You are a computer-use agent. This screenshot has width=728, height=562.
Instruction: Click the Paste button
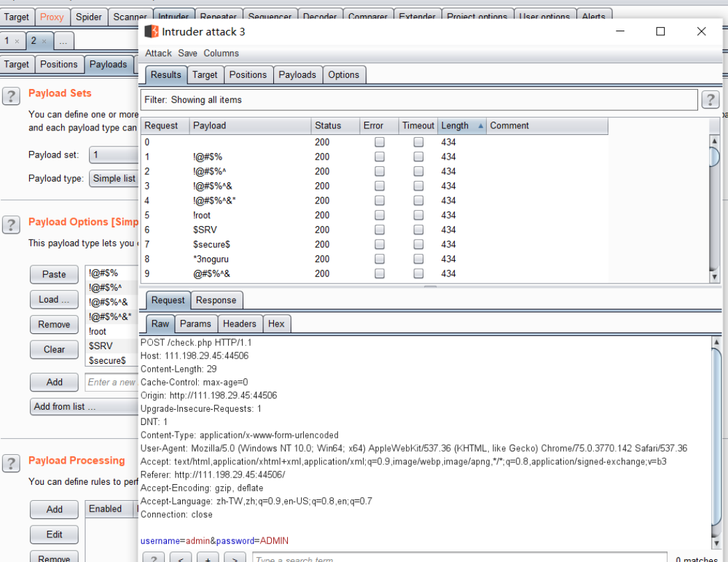(x=54, y=275)
